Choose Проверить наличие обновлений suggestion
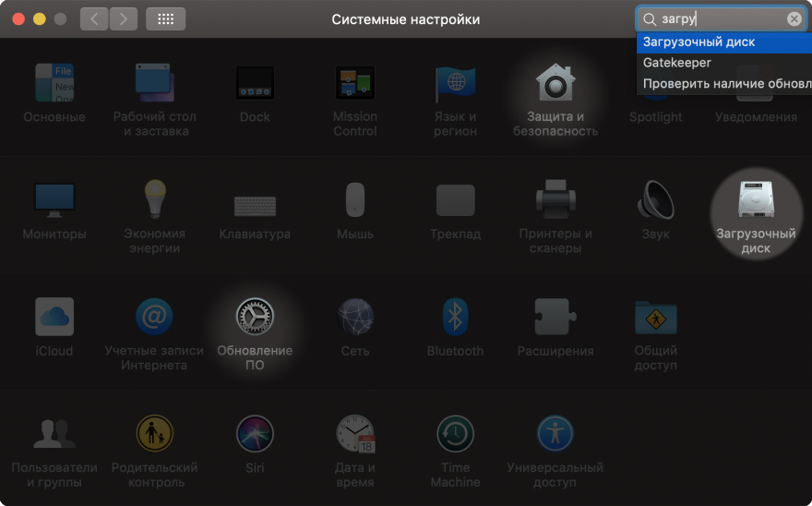Viewport: 812px width, 506px height. (725, 84)
